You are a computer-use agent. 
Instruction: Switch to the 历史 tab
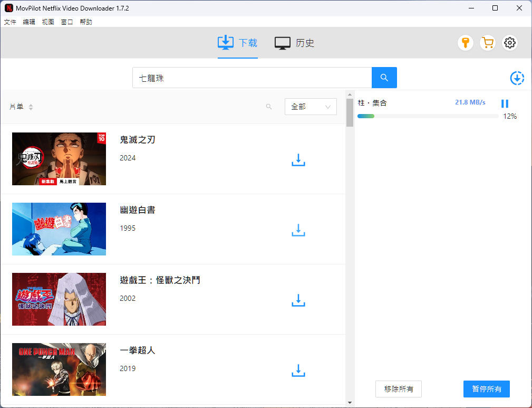pos(294,43)
